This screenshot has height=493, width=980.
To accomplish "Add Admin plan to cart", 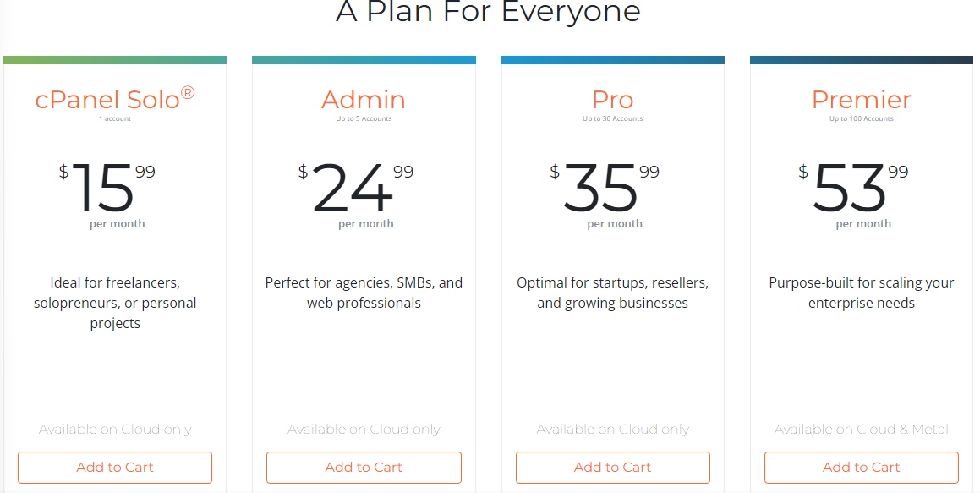I will click(364, 467).
